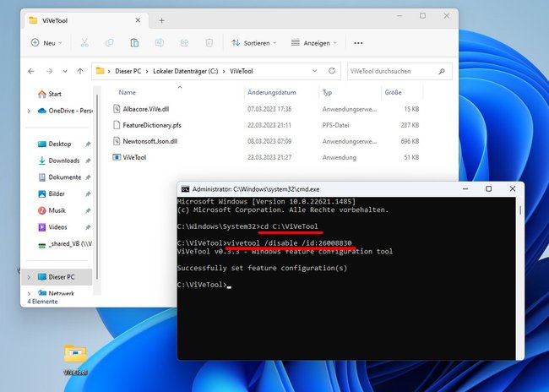The width and height of the screenshot is (549, 392).
Task: Open the Anzeigen view dropdown
Action: [x=313, y=43]
